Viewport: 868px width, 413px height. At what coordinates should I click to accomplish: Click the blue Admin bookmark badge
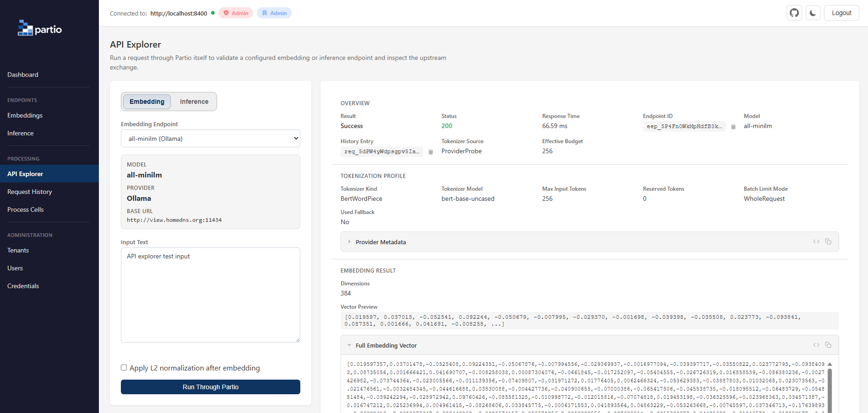point(274,13)
